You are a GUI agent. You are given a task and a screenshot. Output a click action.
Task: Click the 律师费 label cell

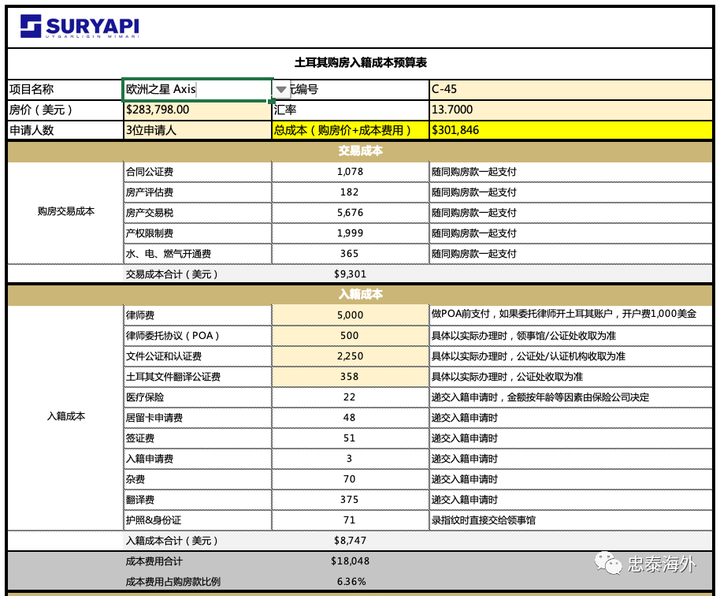point(197,315)
